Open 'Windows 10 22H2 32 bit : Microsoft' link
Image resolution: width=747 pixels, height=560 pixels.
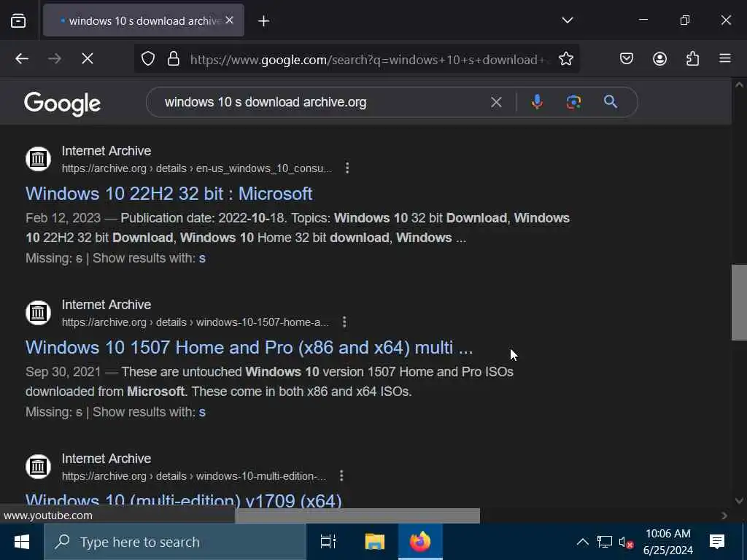[x=169, y=194]
